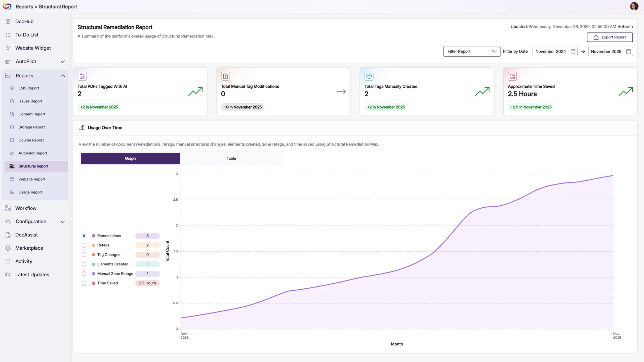
Task: Click the Marketplace layers icon
Action: (8, 248)
